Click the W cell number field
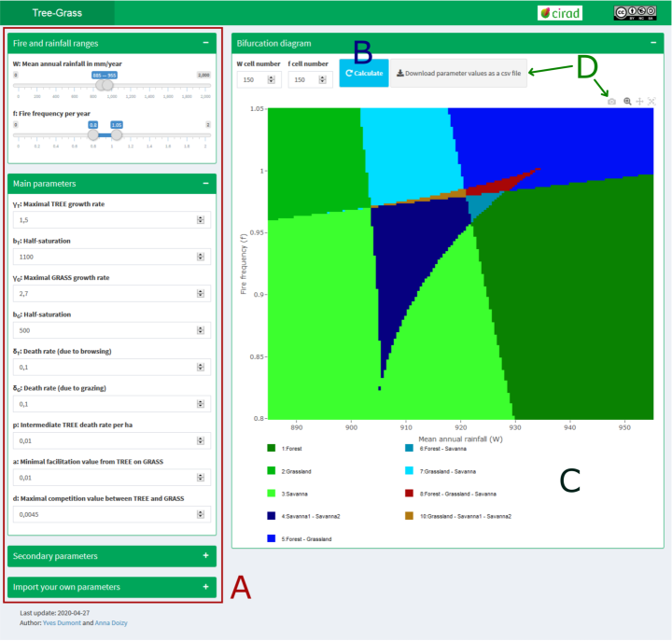The image size is (672, 641). click(259, 79)
